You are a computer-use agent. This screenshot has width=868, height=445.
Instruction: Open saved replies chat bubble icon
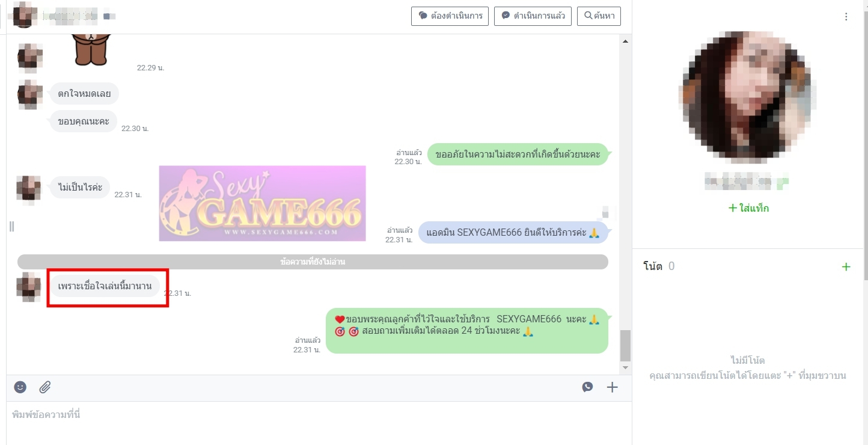click(587, 387)
